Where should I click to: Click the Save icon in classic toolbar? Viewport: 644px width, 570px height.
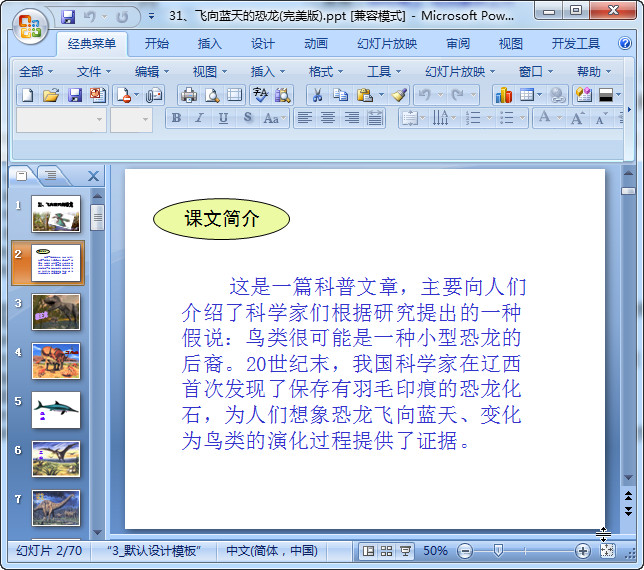75,95
